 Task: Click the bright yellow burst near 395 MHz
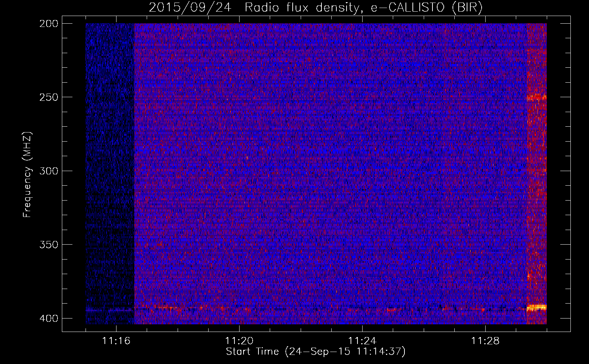[537, 308]
